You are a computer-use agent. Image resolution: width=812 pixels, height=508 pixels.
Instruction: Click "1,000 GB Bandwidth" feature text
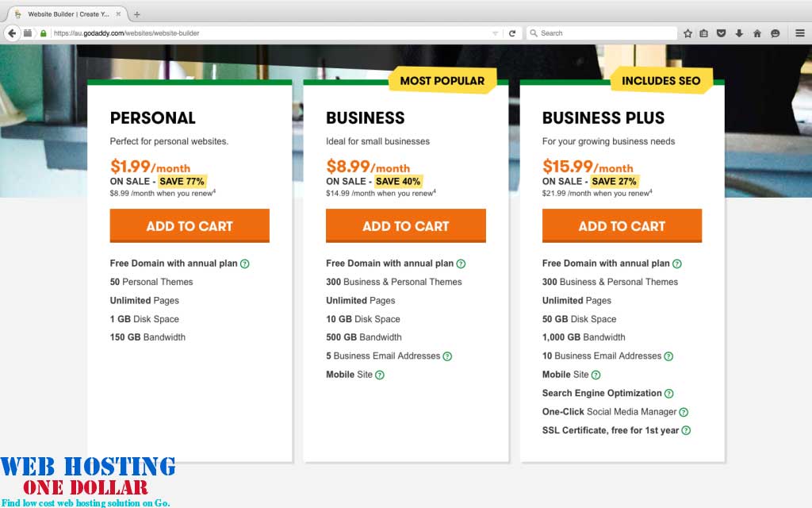[584, 337]
